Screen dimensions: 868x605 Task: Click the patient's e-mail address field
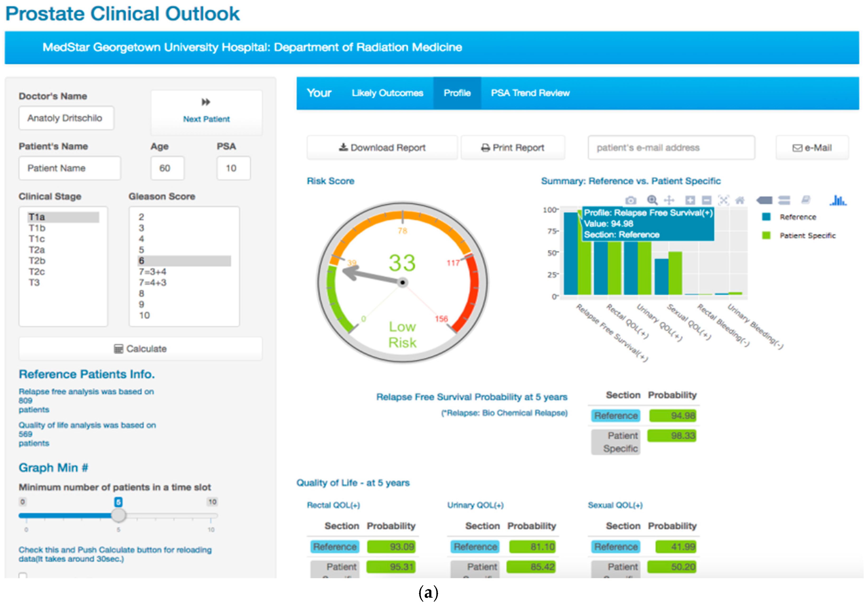point(671,148)
